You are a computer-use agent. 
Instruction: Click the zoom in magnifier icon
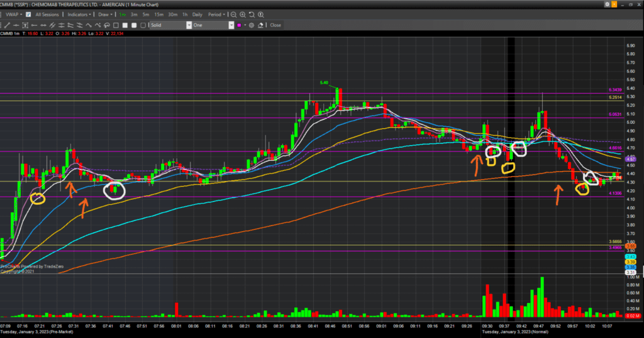[x=243, y=14]
